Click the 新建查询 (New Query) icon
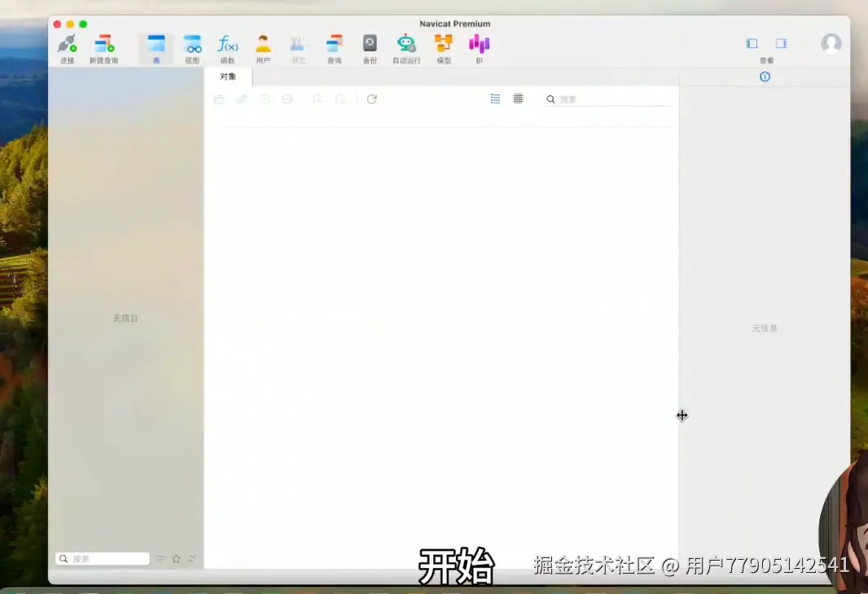Screen dimensions: 868x594 pyautogui.click(x=104, y=45)
